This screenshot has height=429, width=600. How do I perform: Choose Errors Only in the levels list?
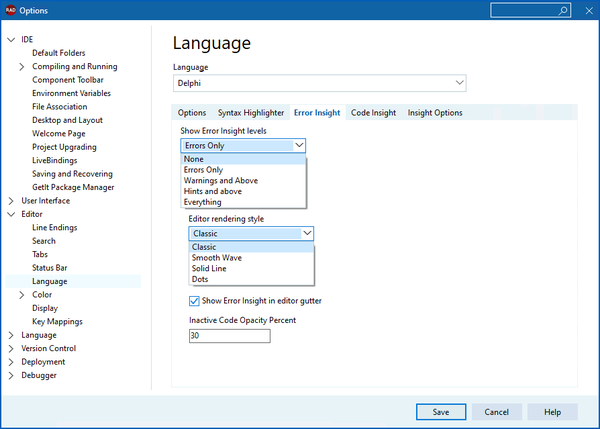tap(243, 170)
